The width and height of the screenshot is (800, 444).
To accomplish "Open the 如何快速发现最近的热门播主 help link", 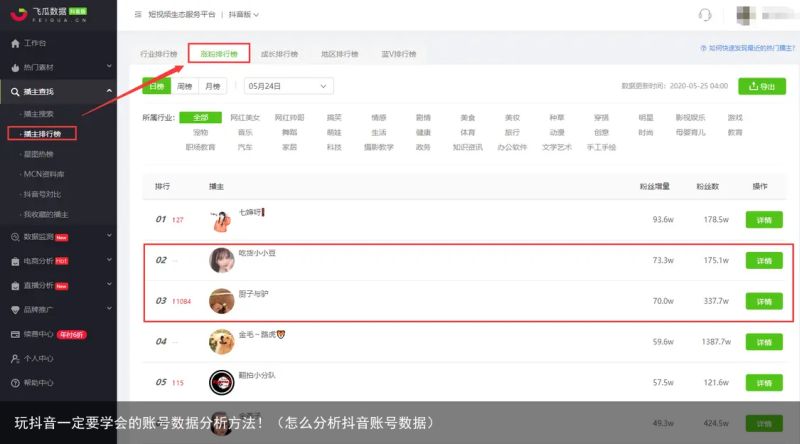I will point(747,48).
